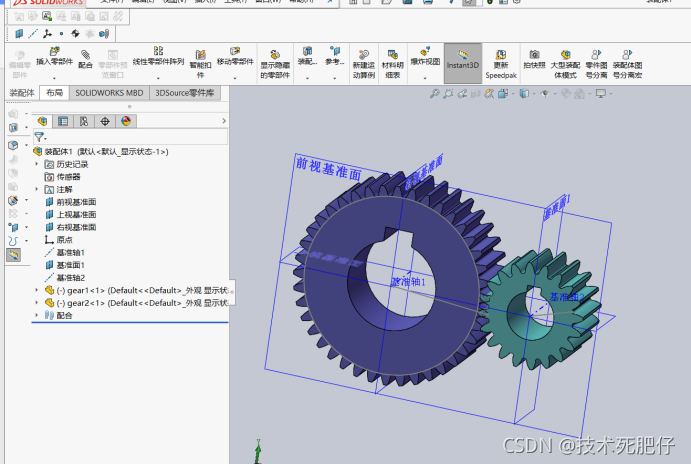Open the PropertyManager tab icon
The image size is (691, 464).
63,121
